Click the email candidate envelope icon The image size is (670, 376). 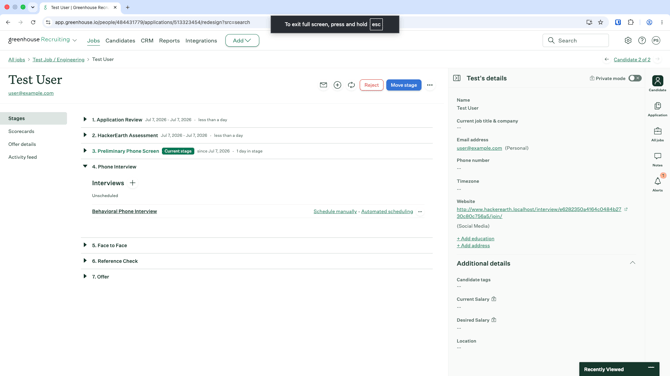(x=323, y=85)
